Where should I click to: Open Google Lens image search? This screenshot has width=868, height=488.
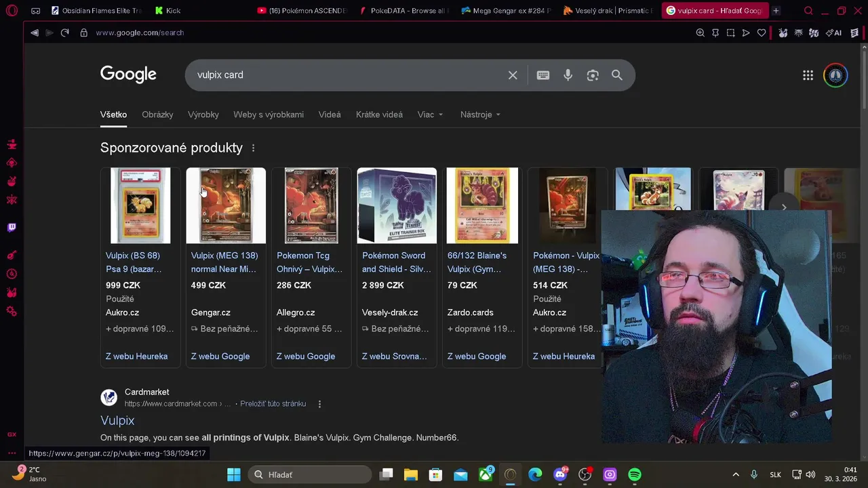tap(593, 75)
